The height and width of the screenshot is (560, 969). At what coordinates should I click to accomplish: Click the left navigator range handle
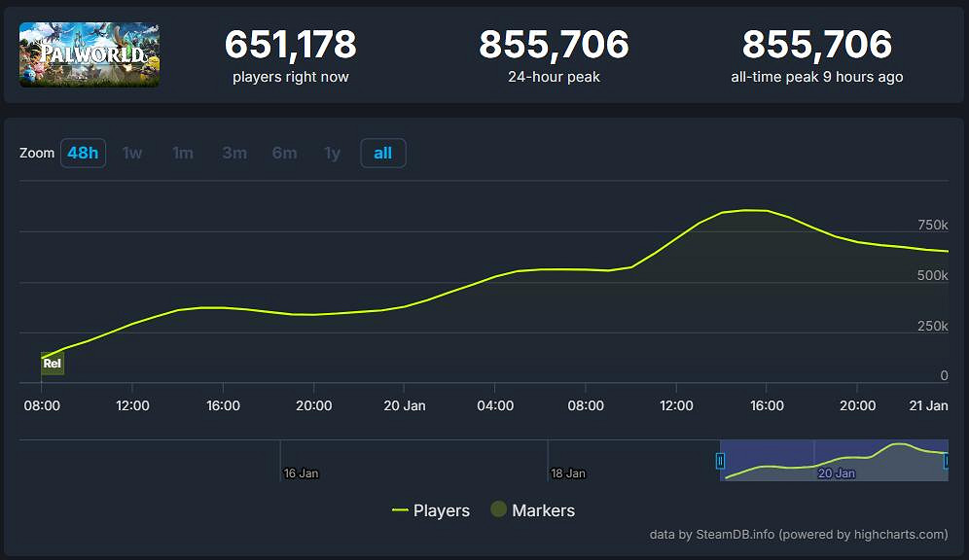pos(721,461)
